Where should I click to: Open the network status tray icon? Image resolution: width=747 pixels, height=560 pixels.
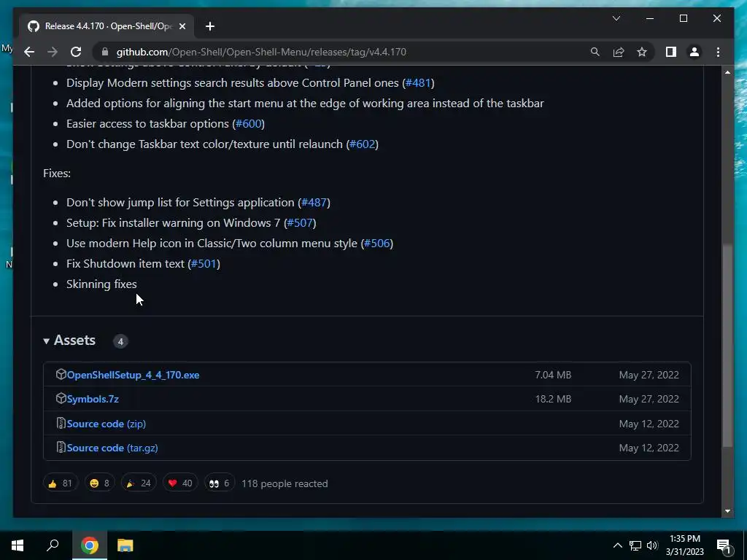click(635, 545)
